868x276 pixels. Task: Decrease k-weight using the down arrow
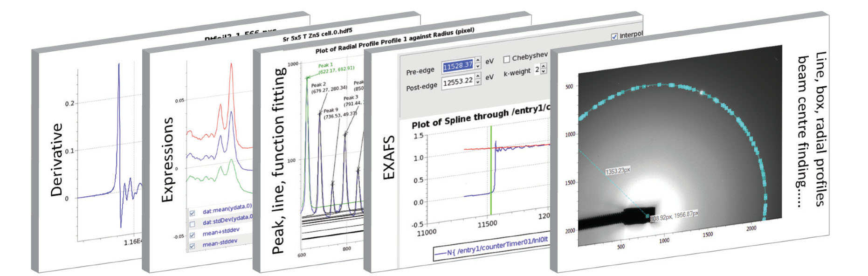[544, 71]
